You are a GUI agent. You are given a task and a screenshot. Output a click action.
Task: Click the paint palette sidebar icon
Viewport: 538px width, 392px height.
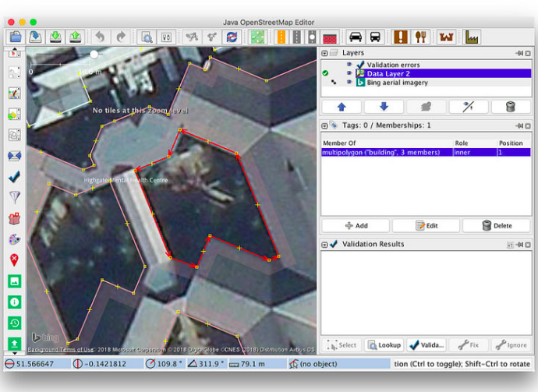click(14, 239)
